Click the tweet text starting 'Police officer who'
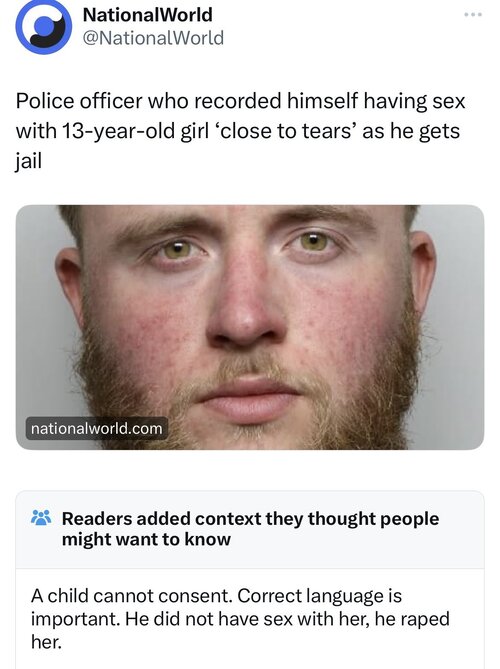This screenshot has height=669, width=500. [240, 131]
